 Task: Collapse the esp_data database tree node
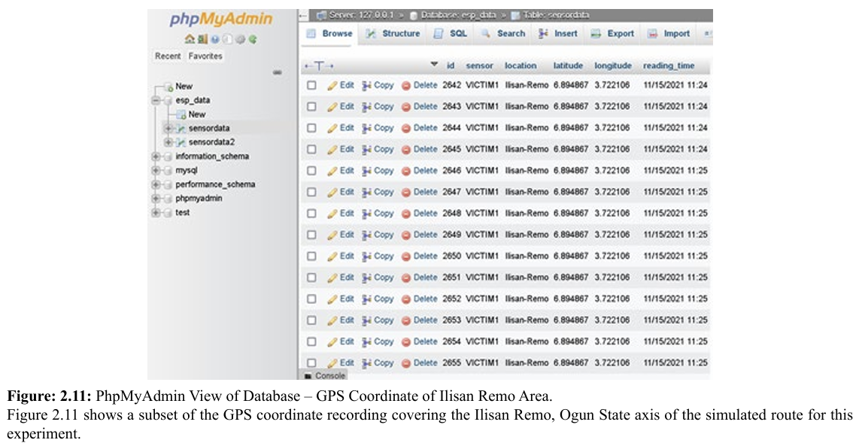[x=156, y=100]
